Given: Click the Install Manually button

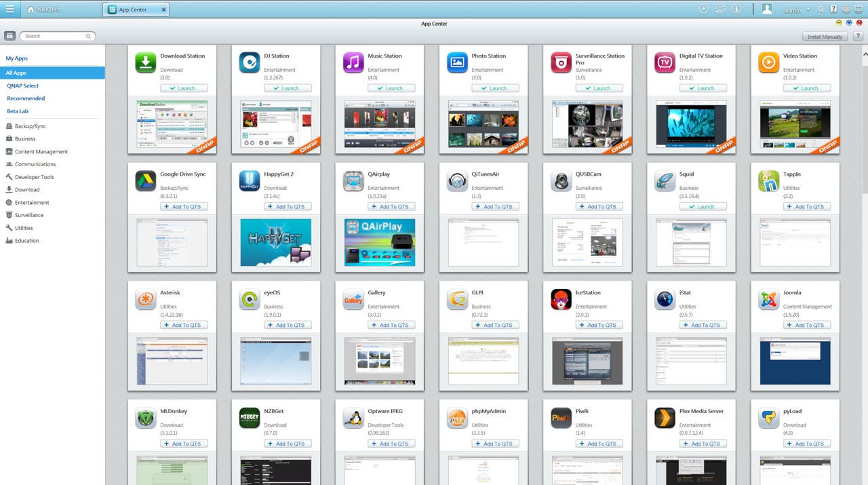Looking at the screenshot, I should point(825,37).
